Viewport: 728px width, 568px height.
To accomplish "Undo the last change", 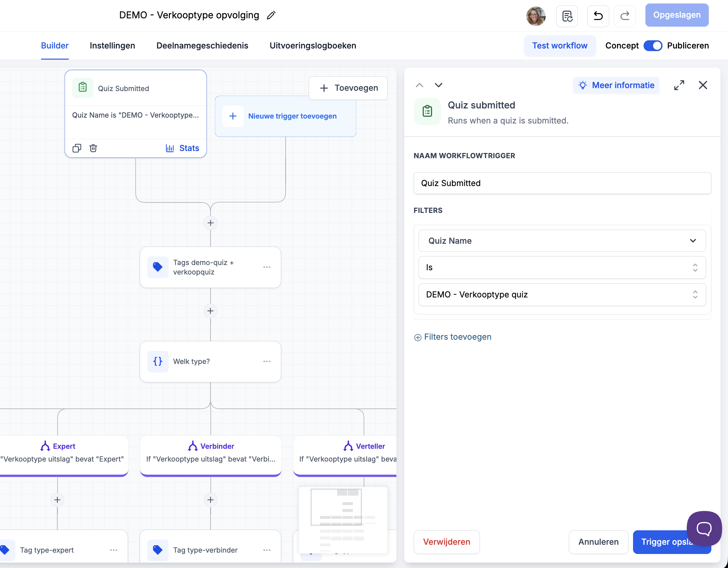I will pos(598,16).
